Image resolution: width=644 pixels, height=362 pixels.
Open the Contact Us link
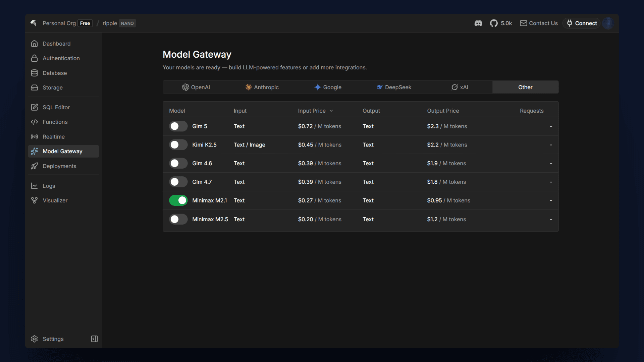pyautogui.click(x=539, y=23)
